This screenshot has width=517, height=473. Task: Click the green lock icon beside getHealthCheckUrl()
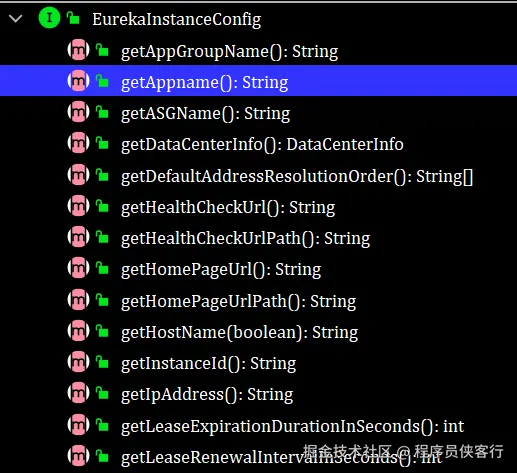click(102, 205)
